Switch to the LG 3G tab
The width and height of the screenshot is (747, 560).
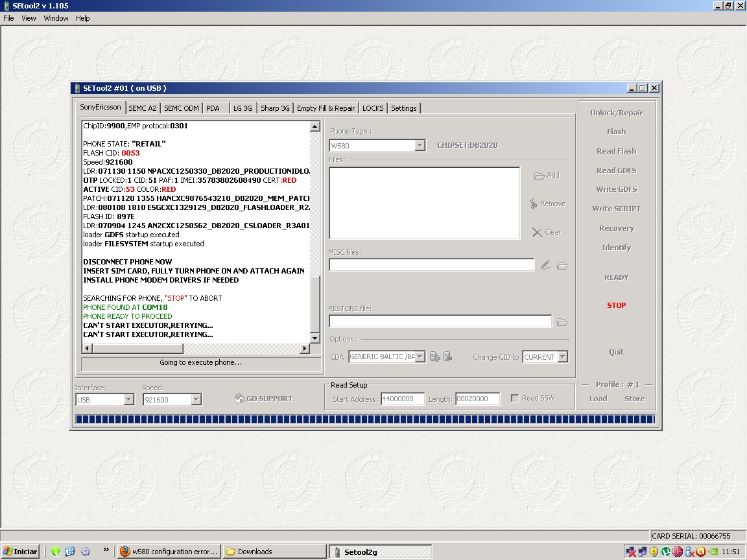pos(243,108)
